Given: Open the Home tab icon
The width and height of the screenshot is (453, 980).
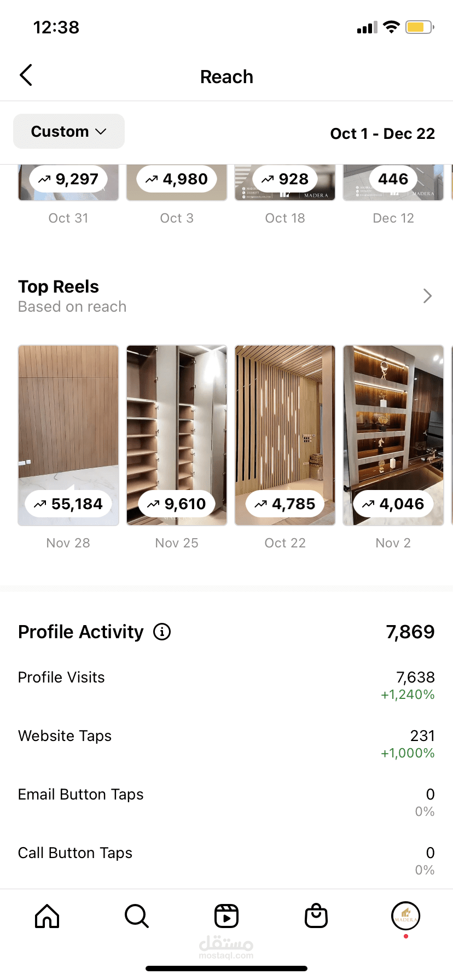Looking at the screenshot, I should 47,916.
